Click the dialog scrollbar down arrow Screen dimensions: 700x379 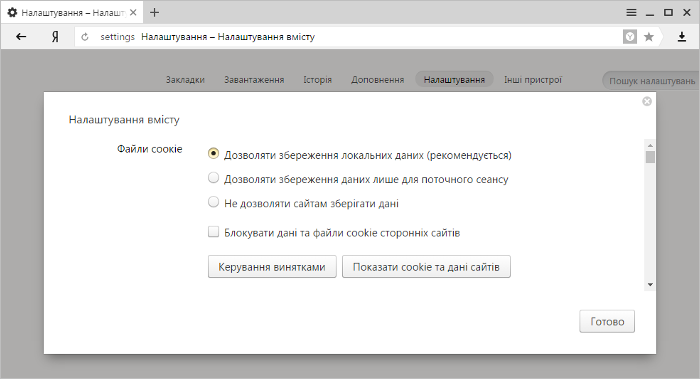click(x=650, y=284)
